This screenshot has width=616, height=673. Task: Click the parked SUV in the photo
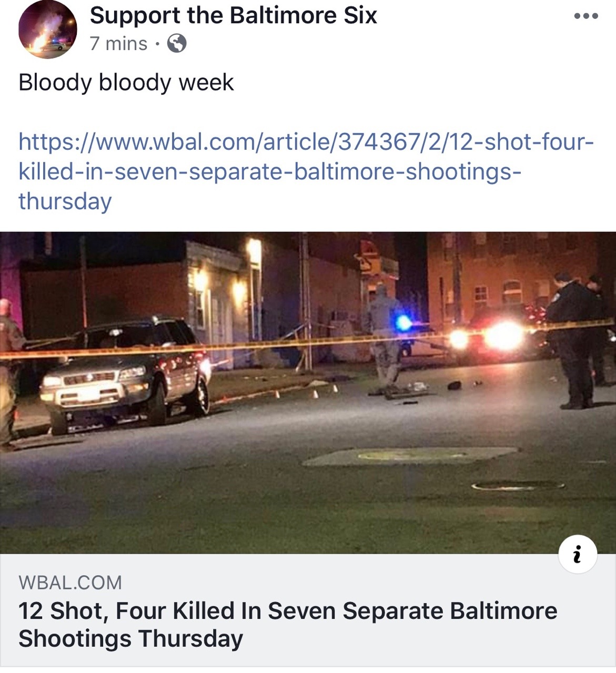(x=126, y=376)
